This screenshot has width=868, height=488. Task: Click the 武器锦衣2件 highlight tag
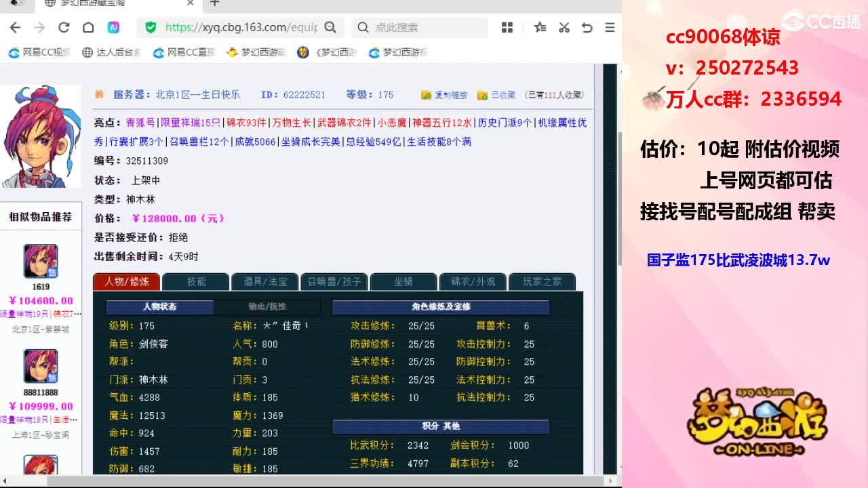344,123
